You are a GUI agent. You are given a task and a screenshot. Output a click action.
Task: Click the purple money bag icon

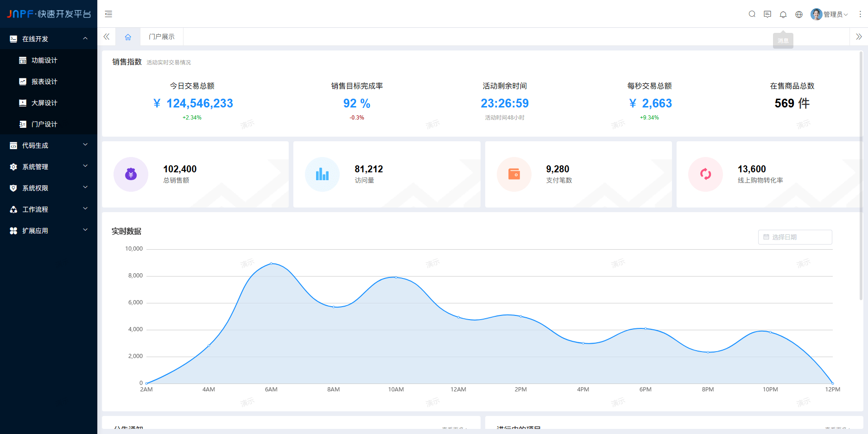tap(131, 174)
